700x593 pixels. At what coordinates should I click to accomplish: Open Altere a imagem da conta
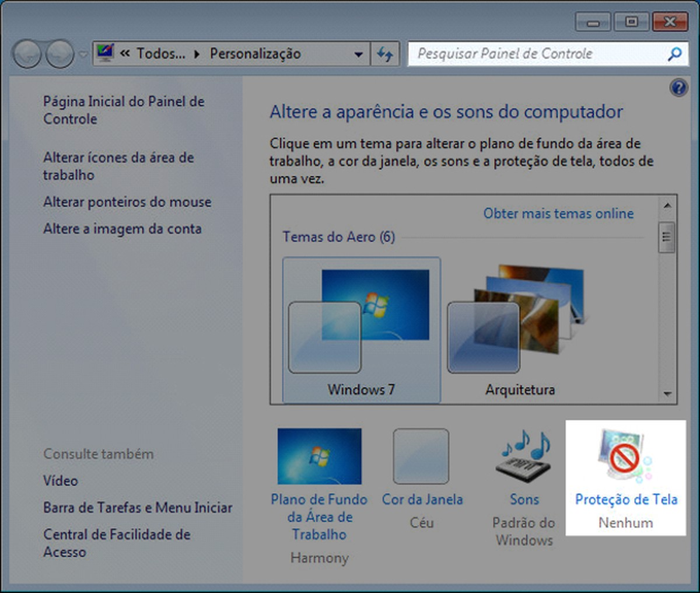click(124, 229)
